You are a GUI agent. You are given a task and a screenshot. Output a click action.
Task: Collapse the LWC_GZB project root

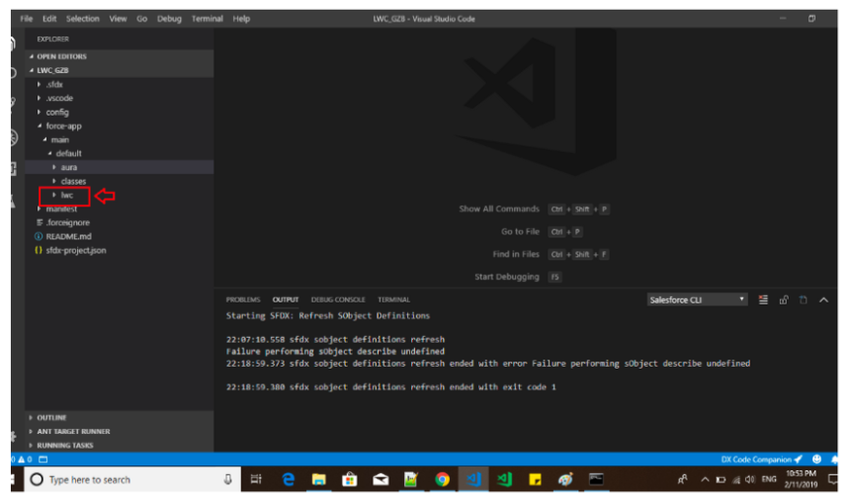[119, 70]
